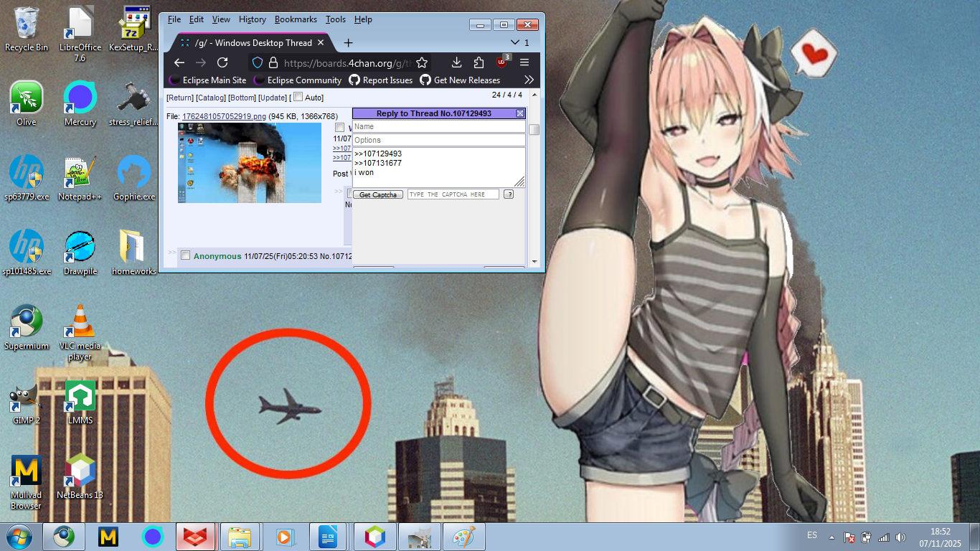Open the 1762481057052919.png file link
The width and height of the screenshot is (980, 551).
(225, 116)
